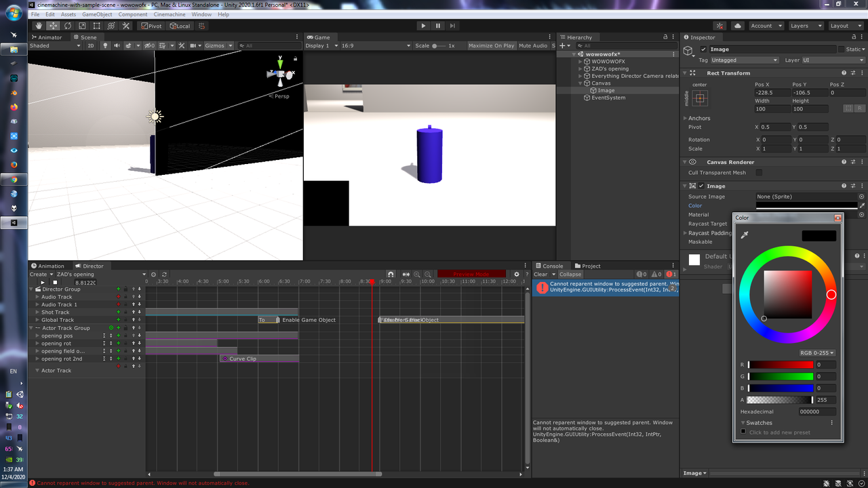This screenshot has height=488, width=868.
Task: Open GameObject menu
Action: point(98,14)
